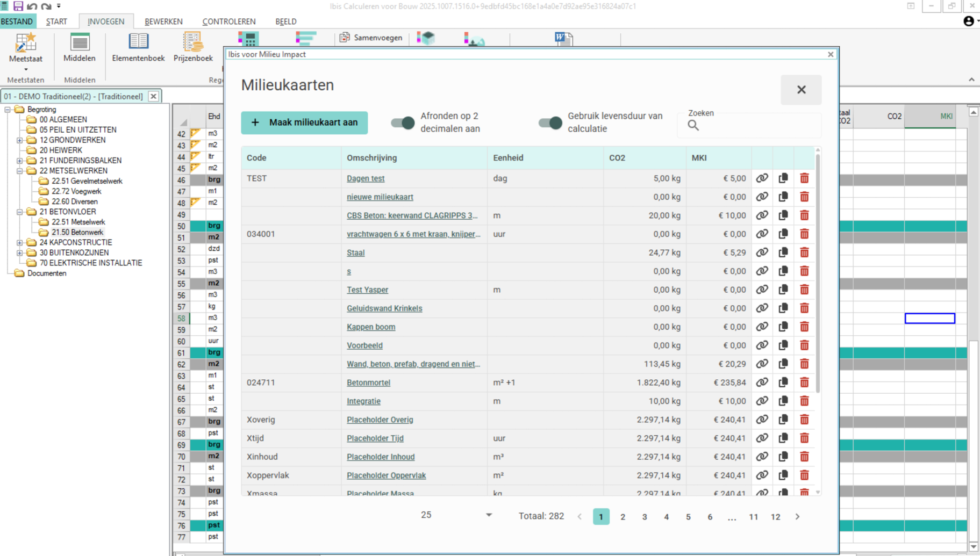980x556 pixels.
Task: Expand the 24 KAPCONSTRUCTIE tree folder
Action: [20, 243]
